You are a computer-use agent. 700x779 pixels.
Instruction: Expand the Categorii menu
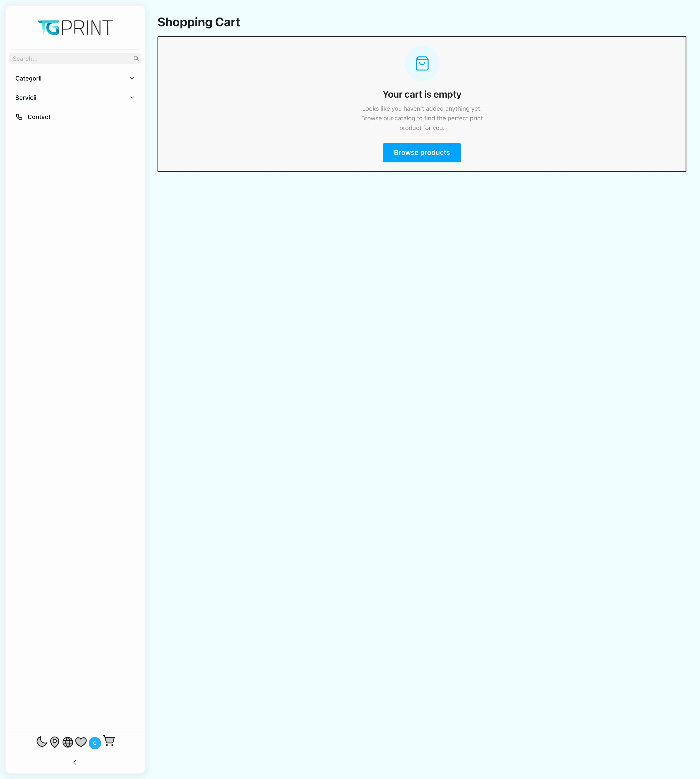click(x=75, y=79)
